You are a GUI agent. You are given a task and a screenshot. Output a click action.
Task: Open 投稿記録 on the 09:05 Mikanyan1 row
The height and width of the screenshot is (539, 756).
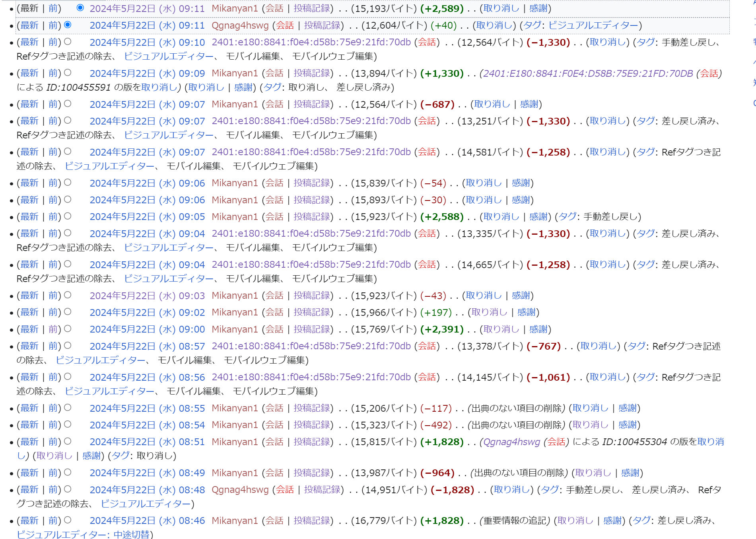312,217
